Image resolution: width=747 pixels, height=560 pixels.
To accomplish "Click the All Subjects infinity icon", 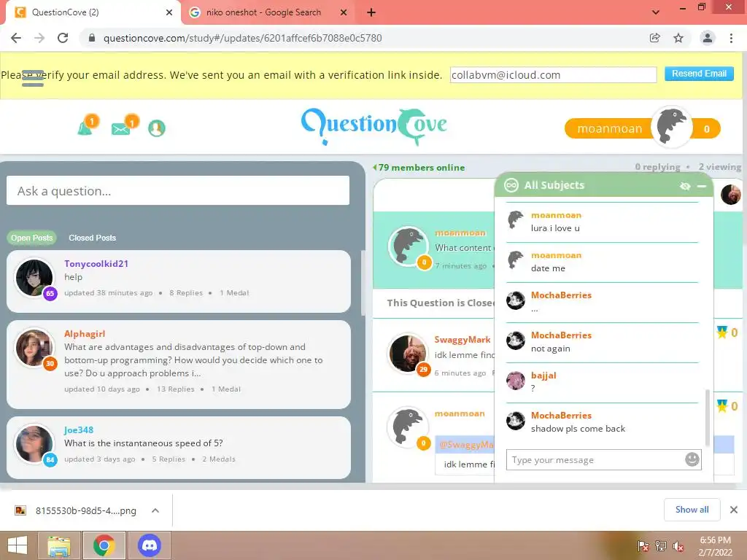I will click(x=511, y=185).
